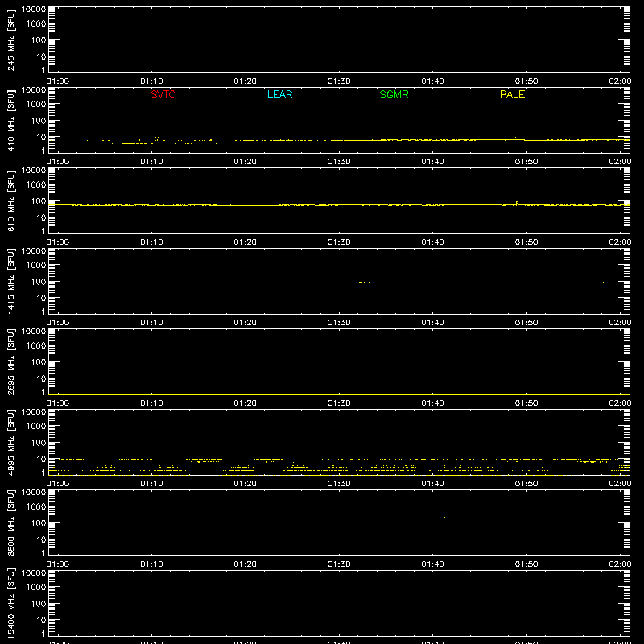Screen dimensions: 644x644
Task: Click the red SVTO station label
Action: pyautogui.click(x=163, y=94)
